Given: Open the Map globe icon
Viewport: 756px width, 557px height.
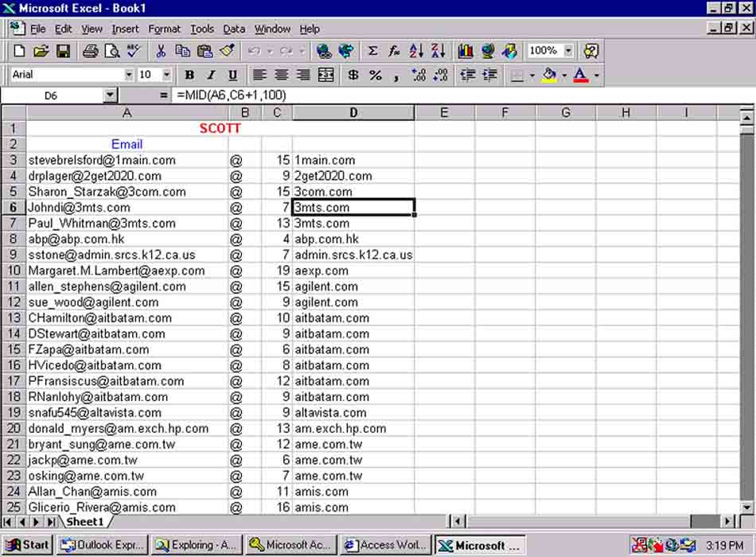Looking at the screenshot, I should [x=488, y=51].
